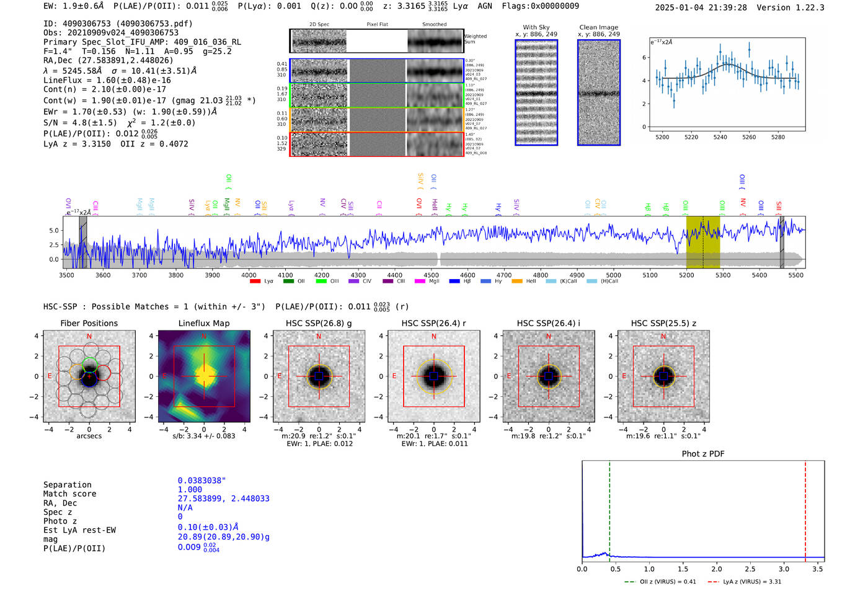The height and width of the screenshot is (591, 868).
Task: Click the green dashed OII z line
Action: [609, 512]
